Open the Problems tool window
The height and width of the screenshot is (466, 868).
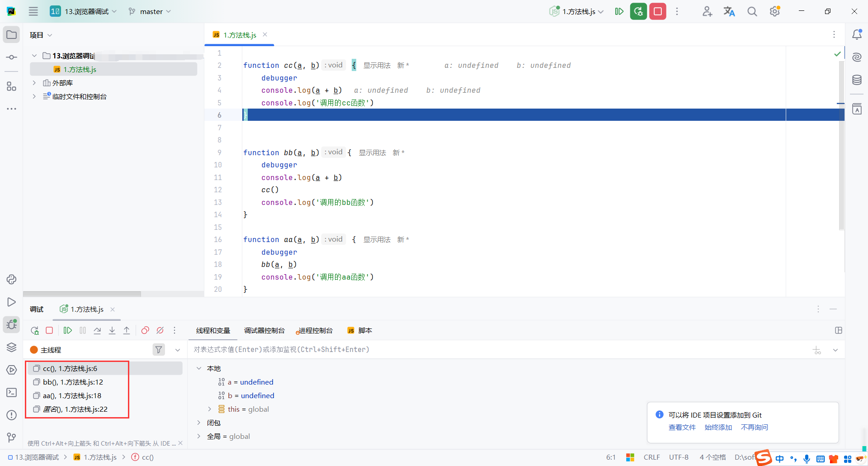[x=12, y=415]
